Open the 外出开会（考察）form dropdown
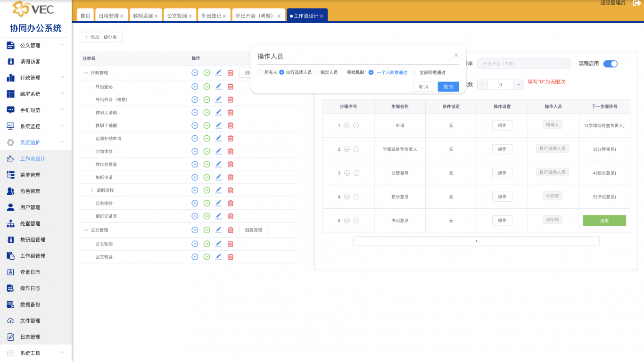This screenshot has width=644, height=361. tap(524, 64)
